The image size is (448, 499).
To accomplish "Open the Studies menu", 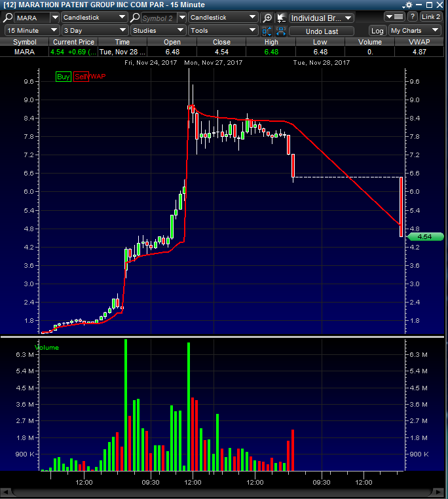I will (159, 31).
